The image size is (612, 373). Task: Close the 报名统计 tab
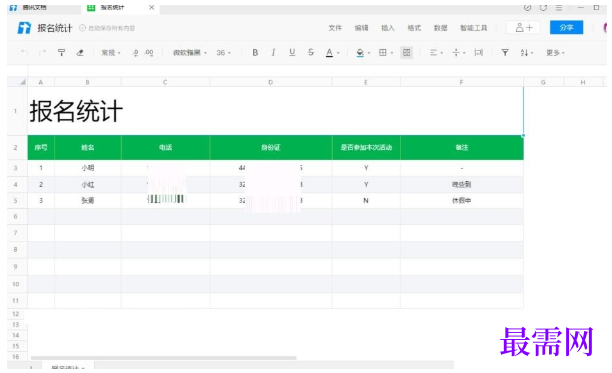click(151, 7)
